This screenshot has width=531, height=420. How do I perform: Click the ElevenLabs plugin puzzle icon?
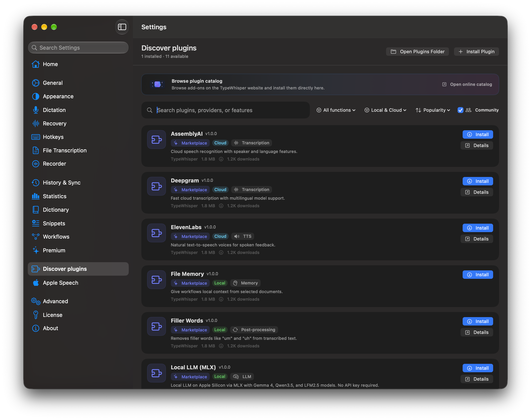(156, 233)
